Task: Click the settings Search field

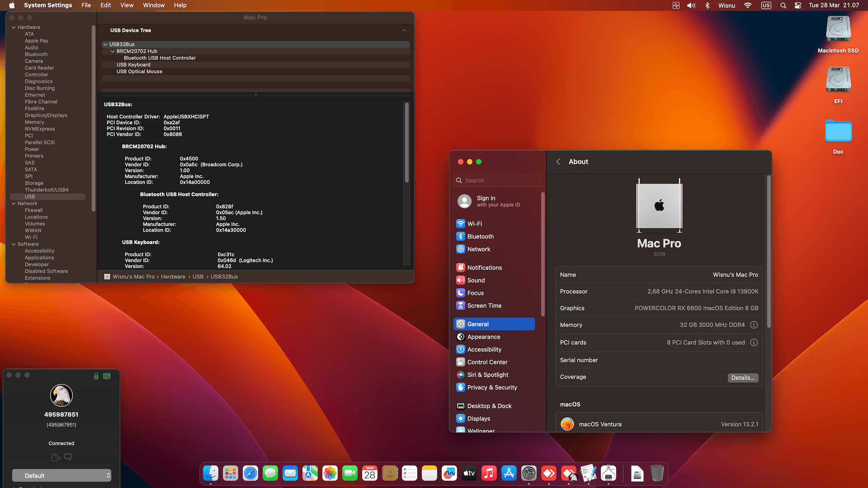Action: (497, 180)
